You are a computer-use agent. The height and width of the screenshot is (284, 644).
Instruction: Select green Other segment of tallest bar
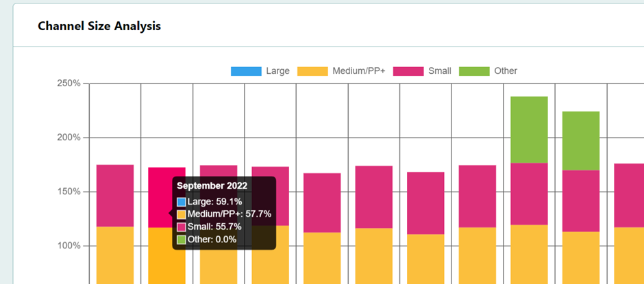click(529, 129)
